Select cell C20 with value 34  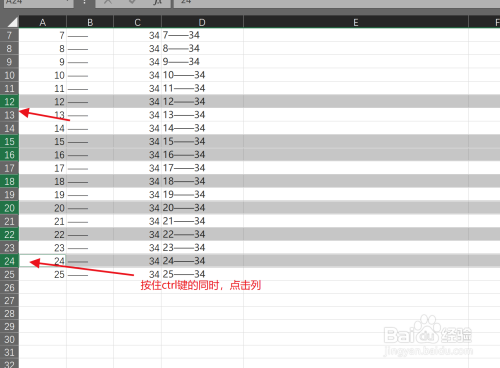[x=137, y=208]
